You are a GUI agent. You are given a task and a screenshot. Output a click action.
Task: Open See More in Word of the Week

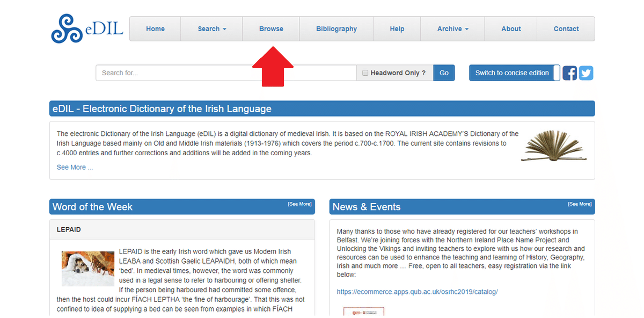point(299,204)
